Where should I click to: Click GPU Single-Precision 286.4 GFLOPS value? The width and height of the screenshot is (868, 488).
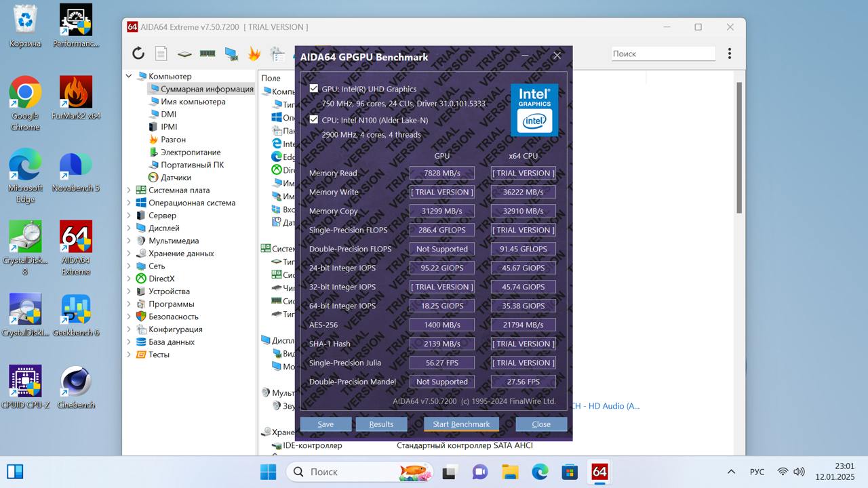[442, 230]
